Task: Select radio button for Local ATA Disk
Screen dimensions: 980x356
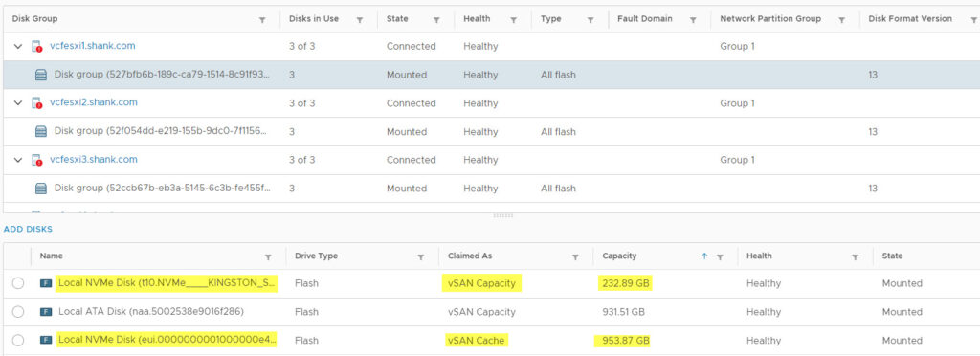Action: tap(18, 312)
